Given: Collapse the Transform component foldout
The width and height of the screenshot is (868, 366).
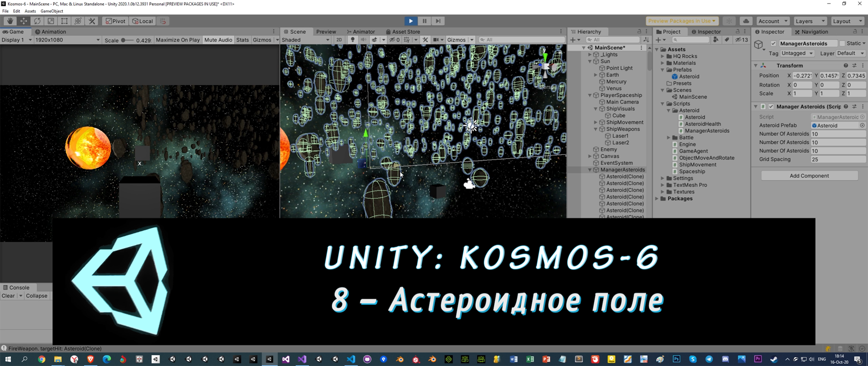Looking at the screenshot, I should (756, 66).
